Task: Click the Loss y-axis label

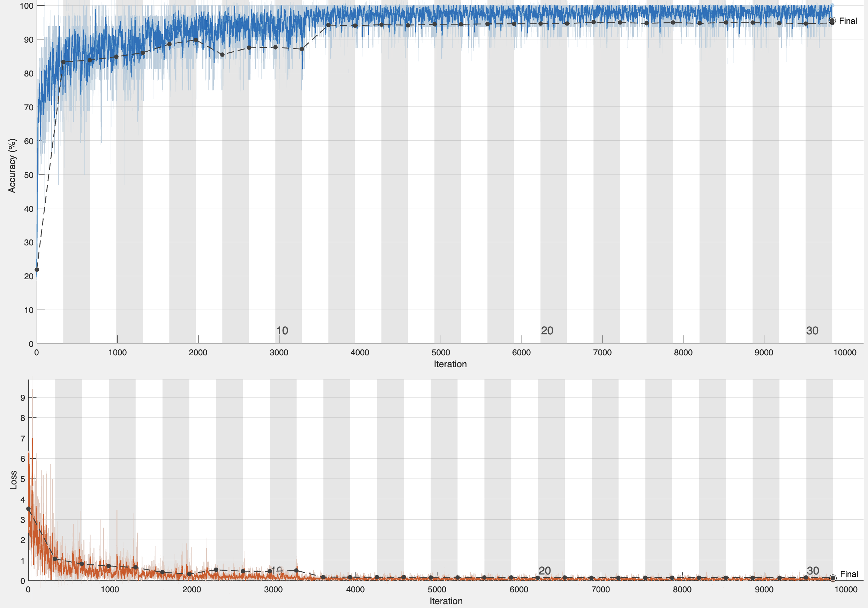Action: click(x=13, y=480)
